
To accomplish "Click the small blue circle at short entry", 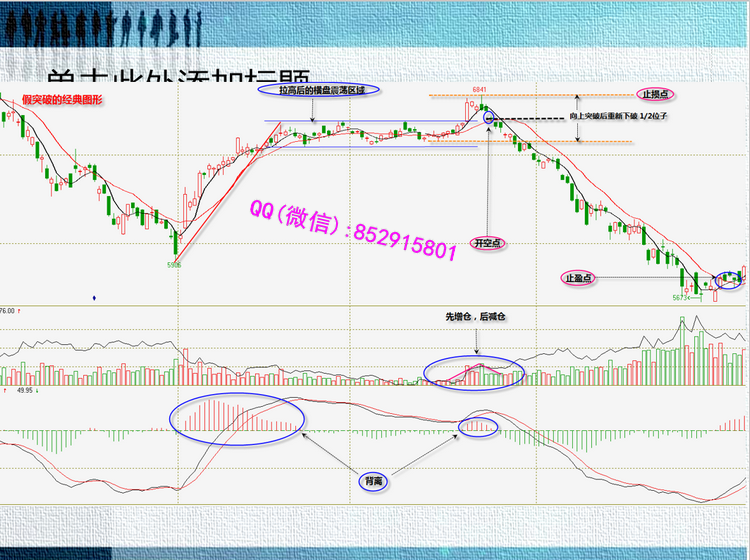I will pos(488,118).
